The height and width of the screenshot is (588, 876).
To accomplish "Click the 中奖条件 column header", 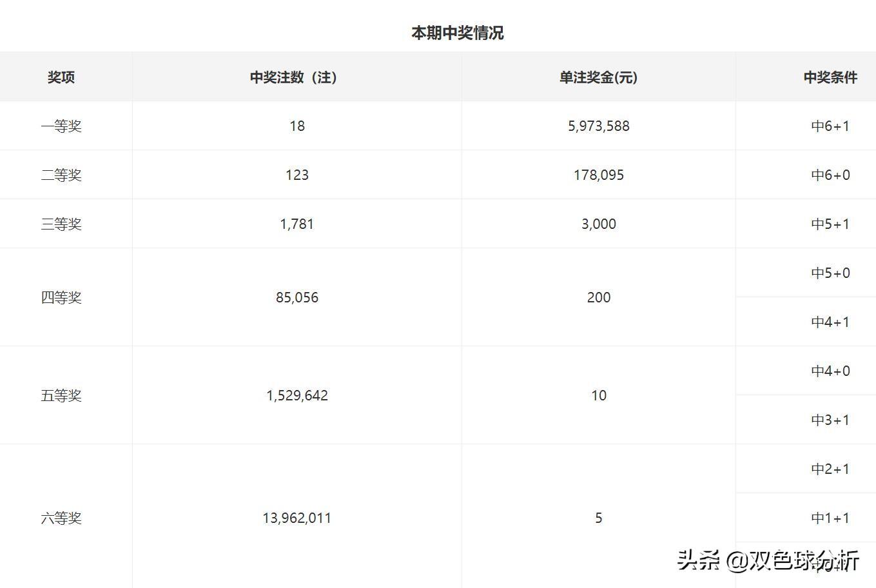I will (830, 77).
